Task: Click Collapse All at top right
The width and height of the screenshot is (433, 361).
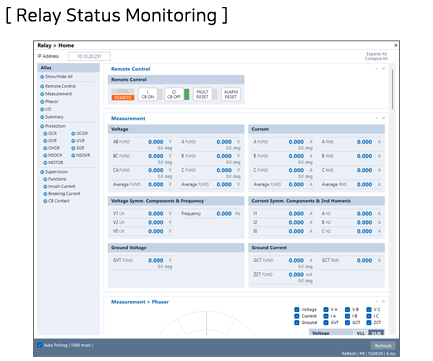Action: point(376,59)
